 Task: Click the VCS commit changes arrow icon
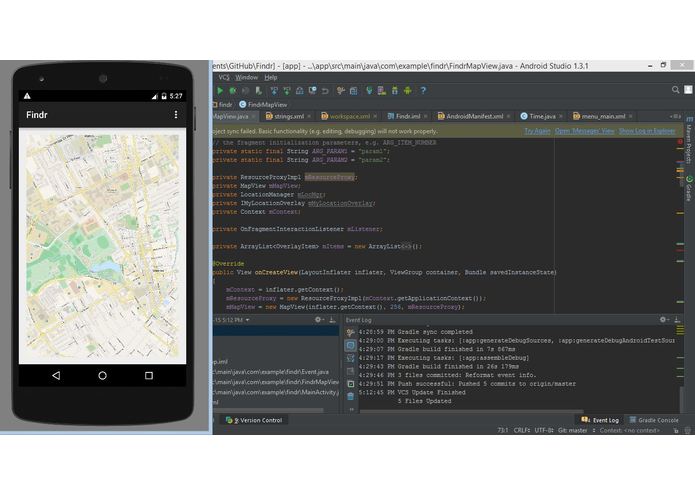pyautogui.click(x=287, y=90)
